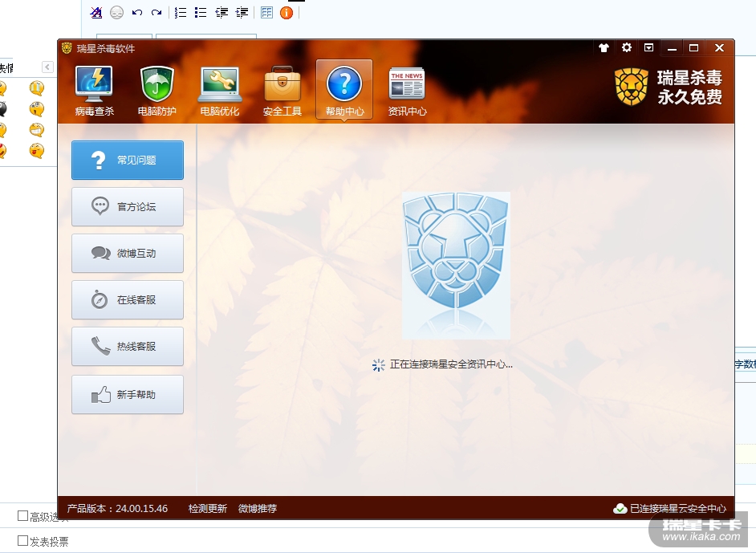756x553 pixels.
Task: Toggle 发表投票 checkbox
Action: click(x=22, y=540)
